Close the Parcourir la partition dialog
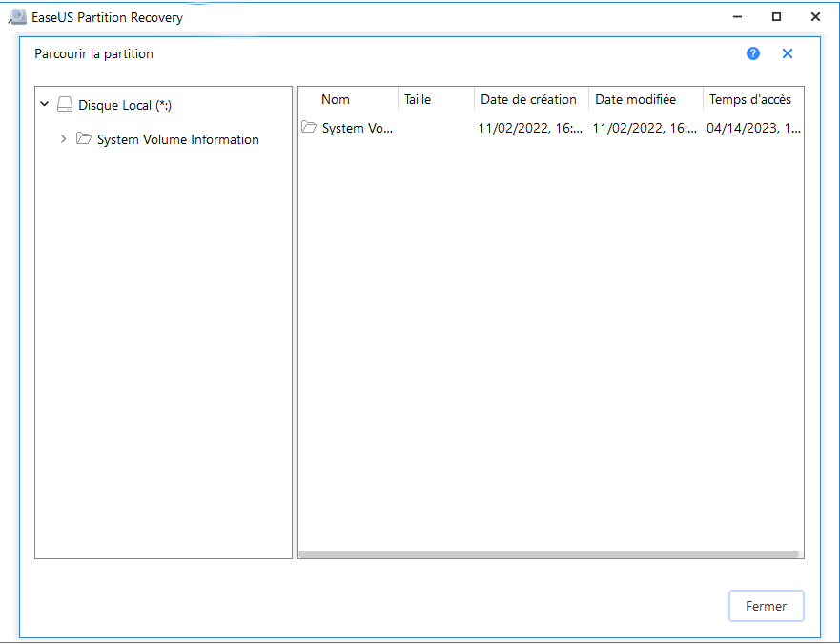The height and width of the screenshot is (644, 840). [x=787, y=53]
